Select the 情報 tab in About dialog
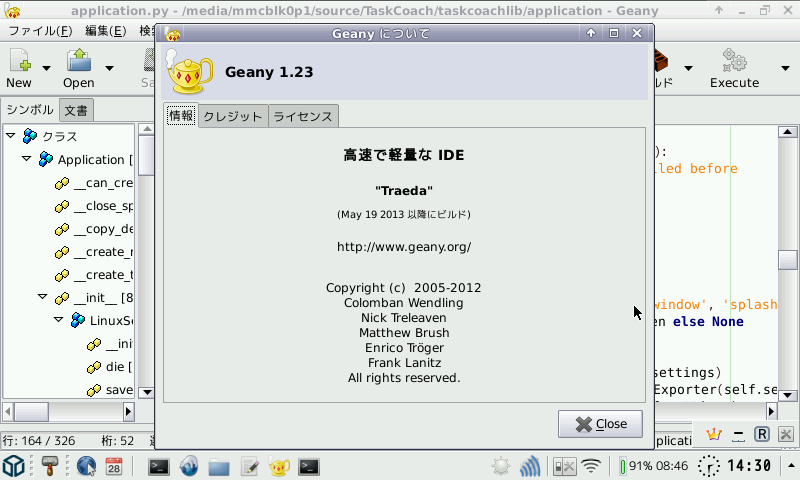The width and height of the screenshot is (800, 480). pos(181,115)
